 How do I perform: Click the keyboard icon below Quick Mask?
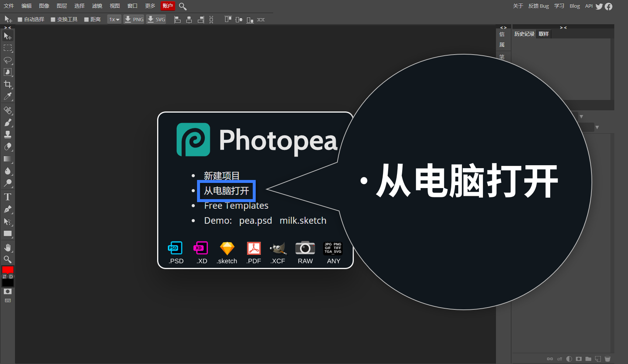point(7,301)
